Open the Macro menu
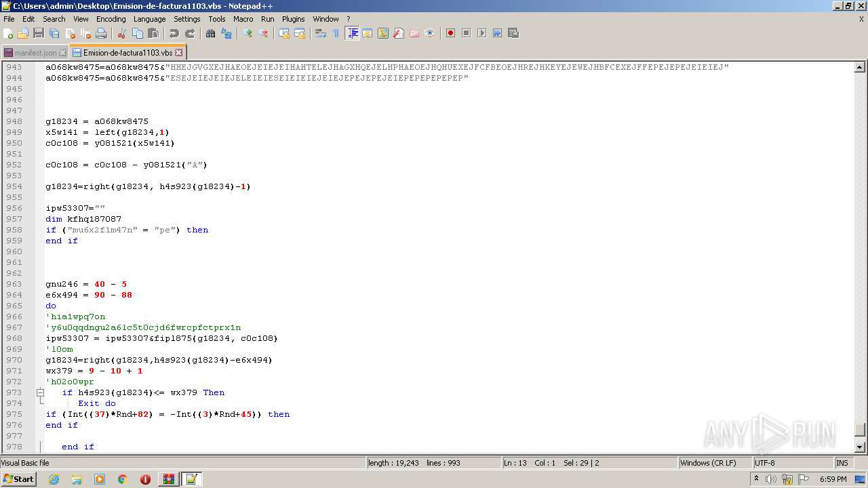 (243, 19)
